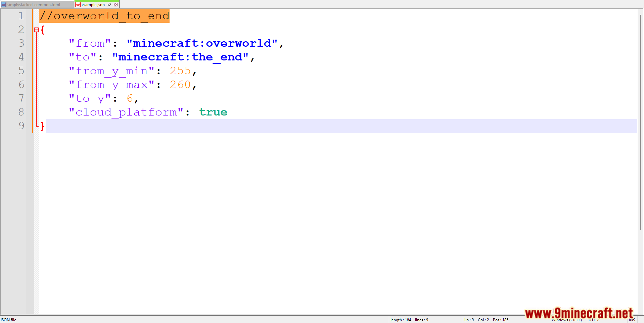Click the closing red brace on line 9

point(42,126)
